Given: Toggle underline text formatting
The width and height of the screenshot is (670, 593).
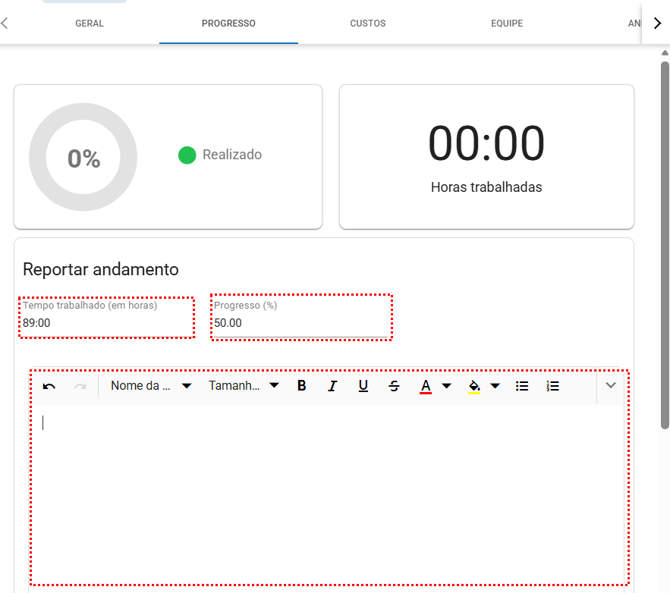Looking at the screenshot, I should [x=363, y=386].
